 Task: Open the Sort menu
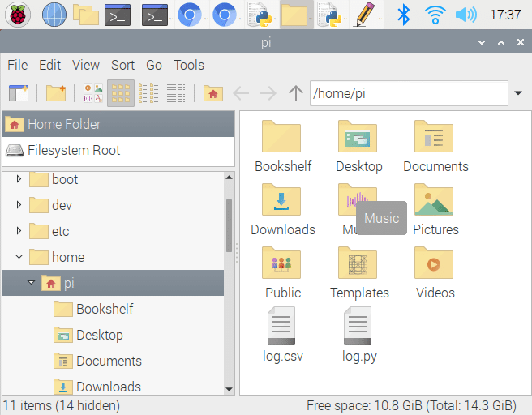(x=122, y=65)
